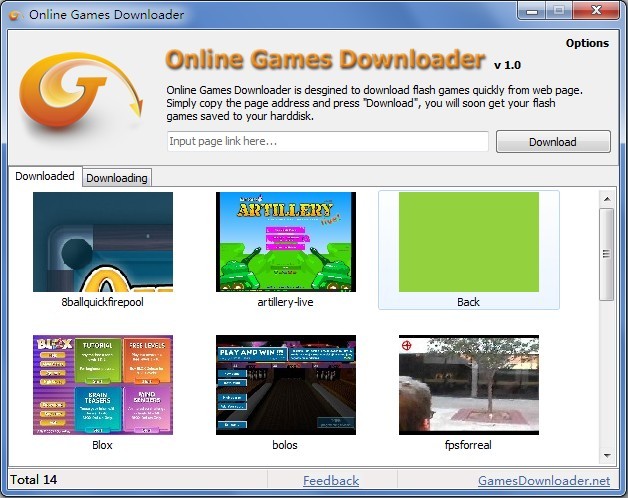Open the GamesDownloader.net link
Image resolution: width=628 pixels, height=498 pixels.
544,480
